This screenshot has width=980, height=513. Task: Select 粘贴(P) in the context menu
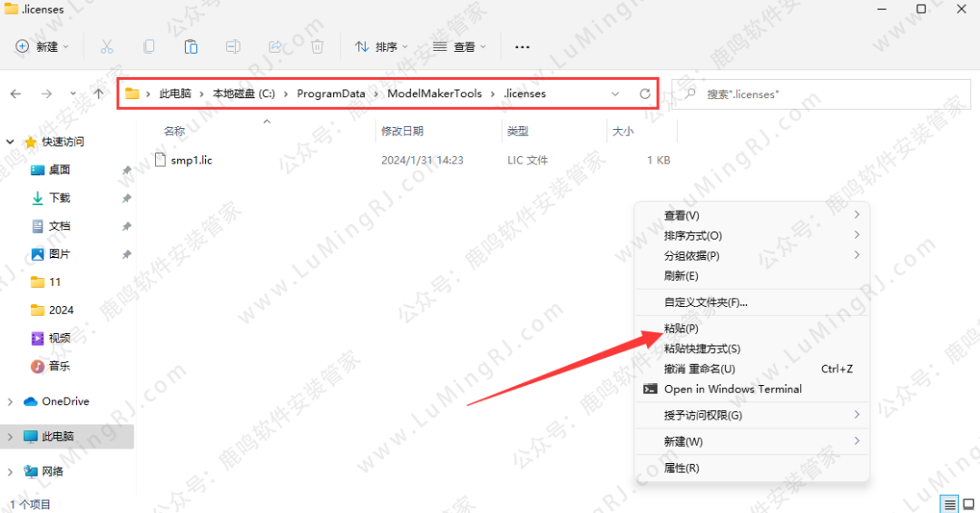coord(681,328)
